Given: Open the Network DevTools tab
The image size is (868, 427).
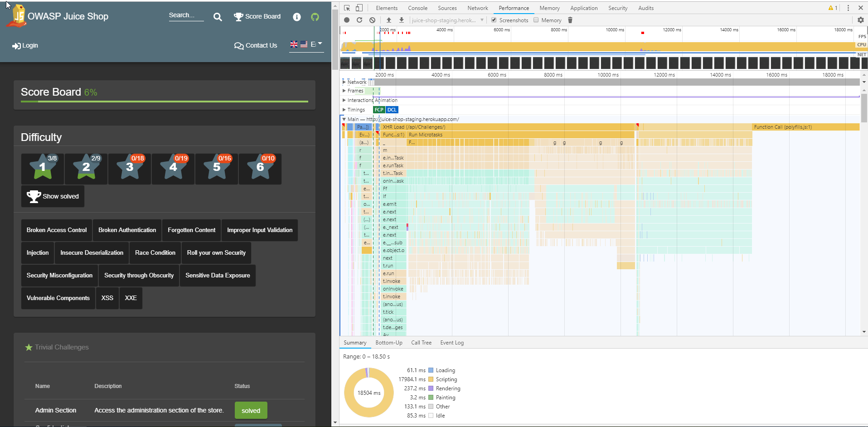Looking at the screenshot, I should point(478,8).
